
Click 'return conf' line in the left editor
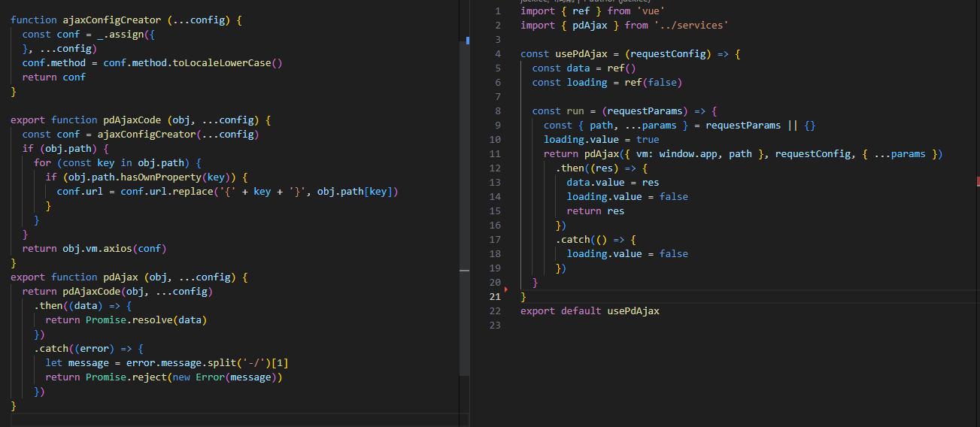coord(54,77)
